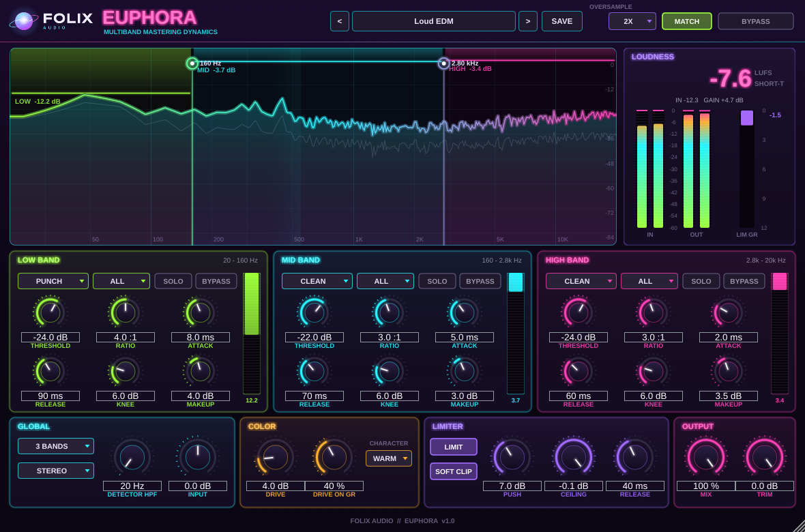
Task: Go to next preset with right arrow
Action: [x=528, y=21]
